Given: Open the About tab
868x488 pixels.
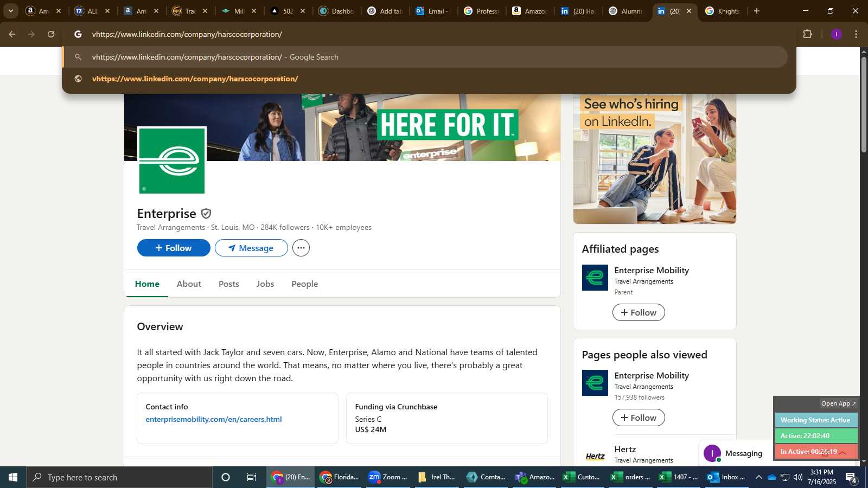Looking at the screenshot, I should tap(189, 284).
